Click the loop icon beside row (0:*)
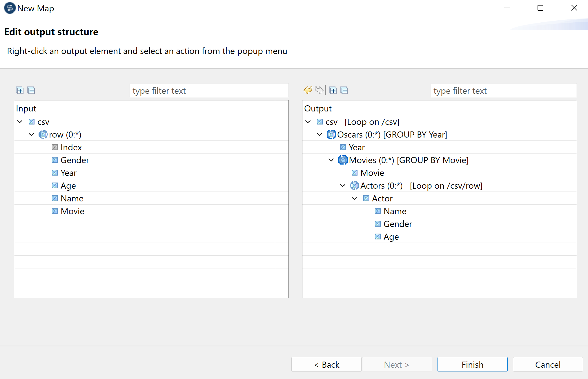This screenshot has height=379, width=588. (x=43, y=134)
